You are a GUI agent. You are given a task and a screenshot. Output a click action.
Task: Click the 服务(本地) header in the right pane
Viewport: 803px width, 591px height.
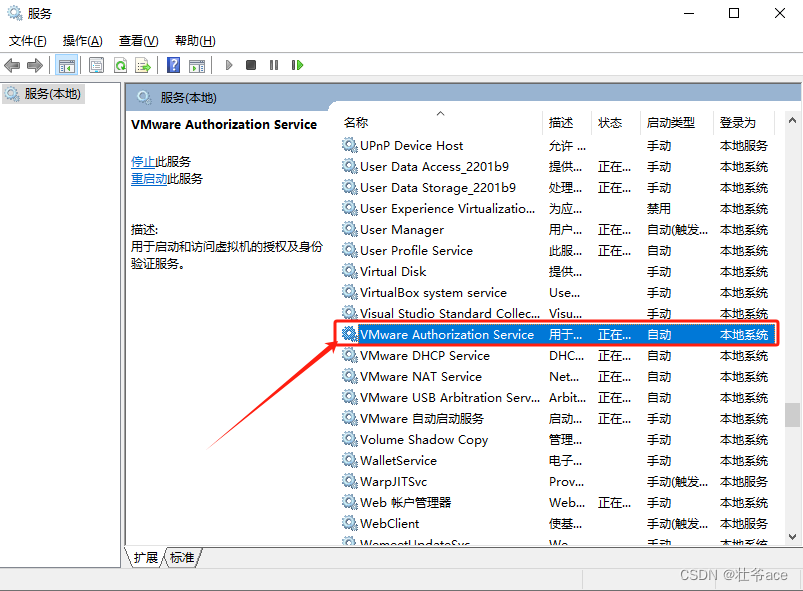point(188,97)
